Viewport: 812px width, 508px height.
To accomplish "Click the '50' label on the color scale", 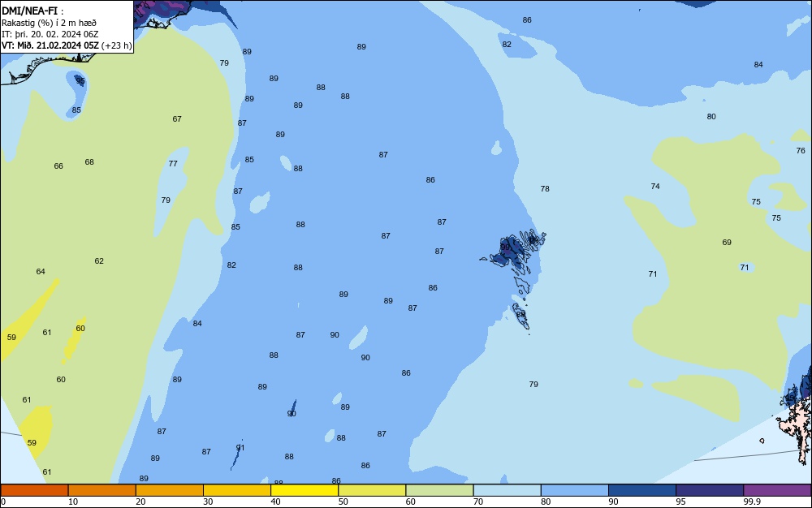I will pyautogui.click(x=343, y=502).
